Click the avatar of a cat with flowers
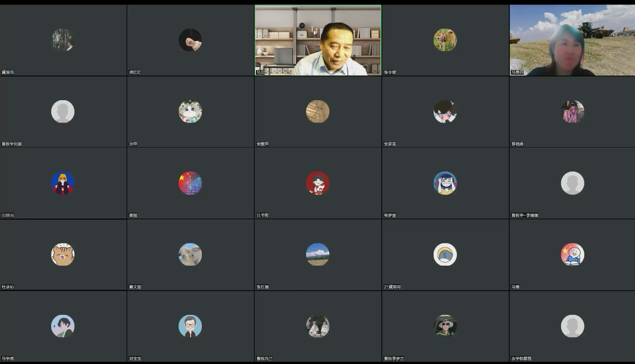Screen dimensions: 635x364 pos(190,111)
